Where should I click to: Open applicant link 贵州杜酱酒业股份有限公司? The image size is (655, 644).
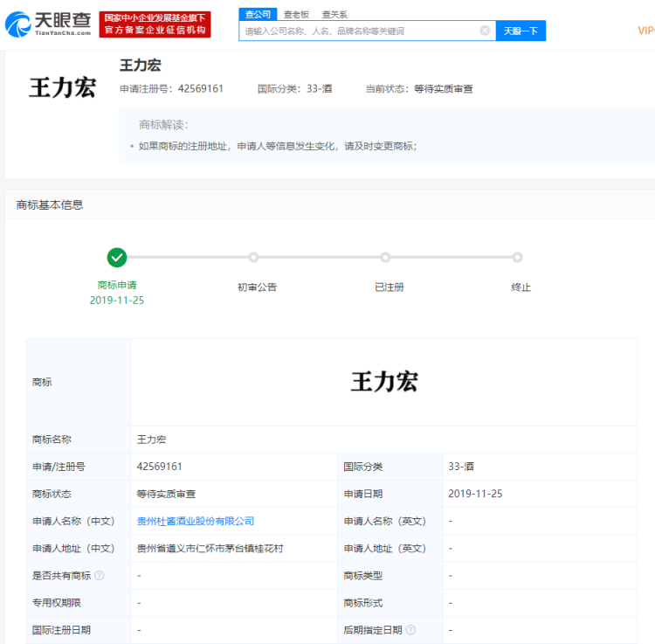(196, 521)
